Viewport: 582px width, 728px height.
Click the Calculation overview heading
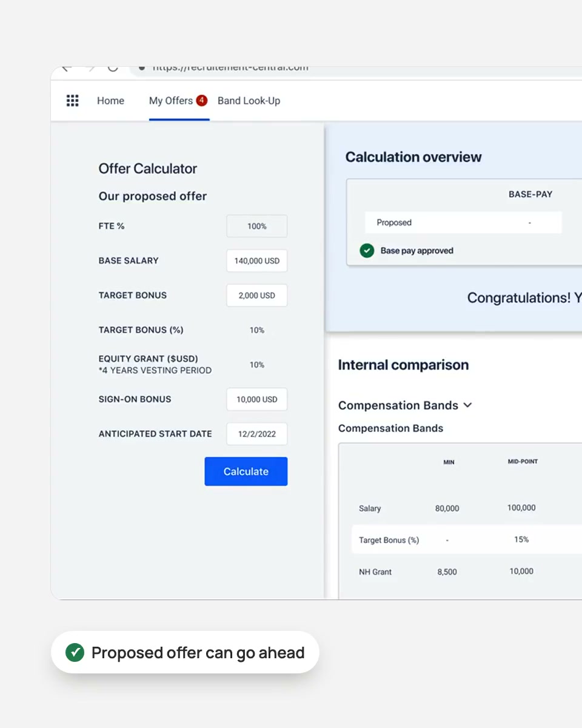point(413,157)
